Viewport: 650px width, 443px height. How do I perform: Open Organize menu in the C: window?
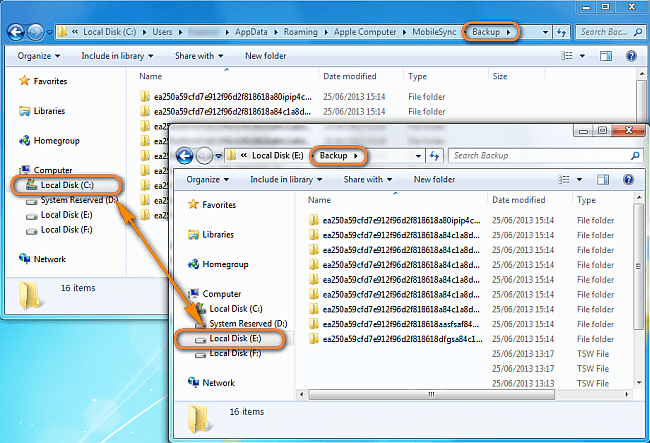(39, 56)
